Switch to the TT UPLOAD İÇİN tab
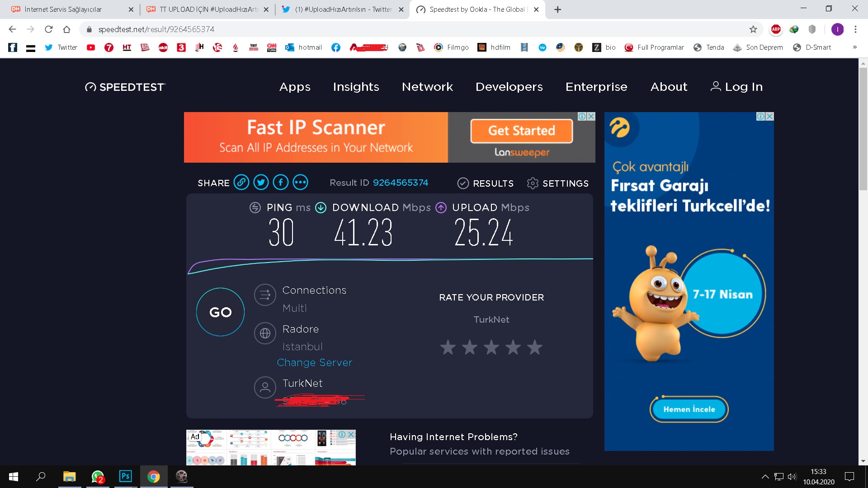Viewport: 868px width, 488px height. pyautogui.click(x=207, y=9)
